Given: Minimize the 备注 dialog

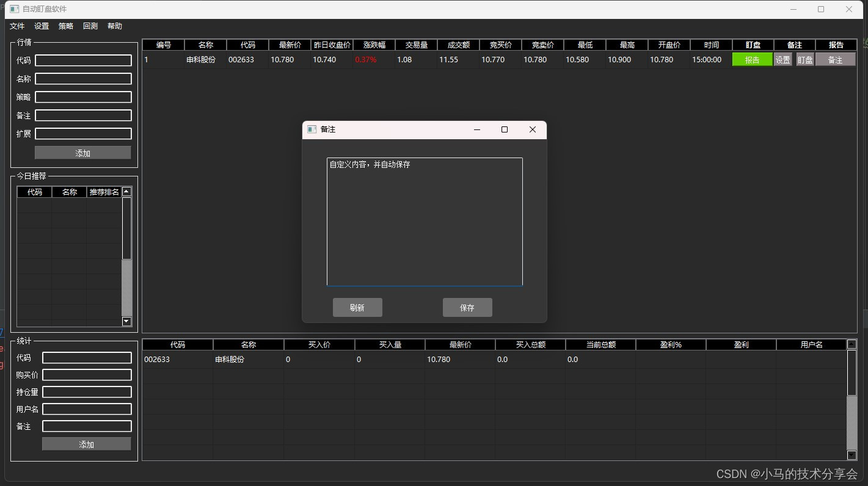Looking at the screenshot, I should pos(477,129).
